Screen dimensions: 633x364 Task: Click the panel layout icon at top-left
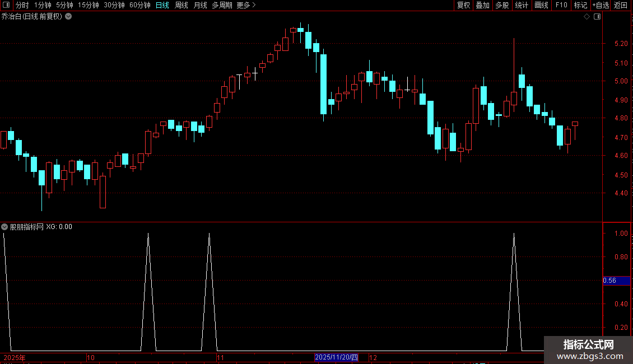pyautogui.click(x=6, y=5)
